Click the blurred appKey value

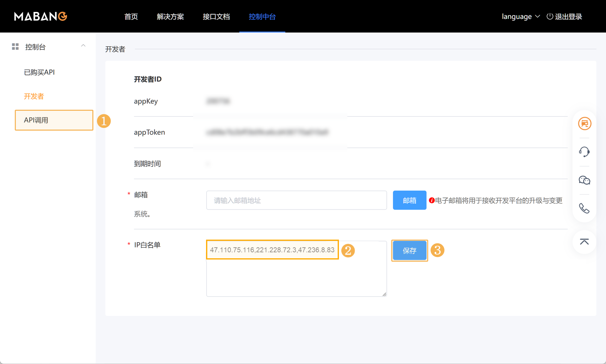click(x=218, y=101)
